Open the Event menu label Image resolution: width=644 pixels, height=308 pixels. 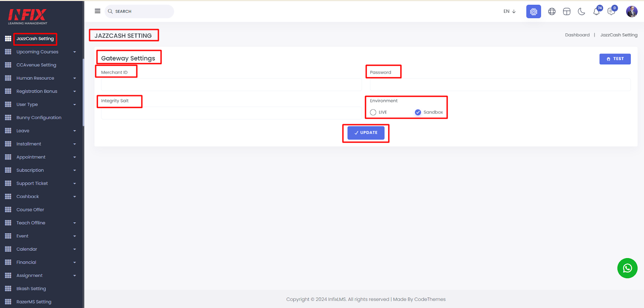pyautogui.click(x=23, y=236)
